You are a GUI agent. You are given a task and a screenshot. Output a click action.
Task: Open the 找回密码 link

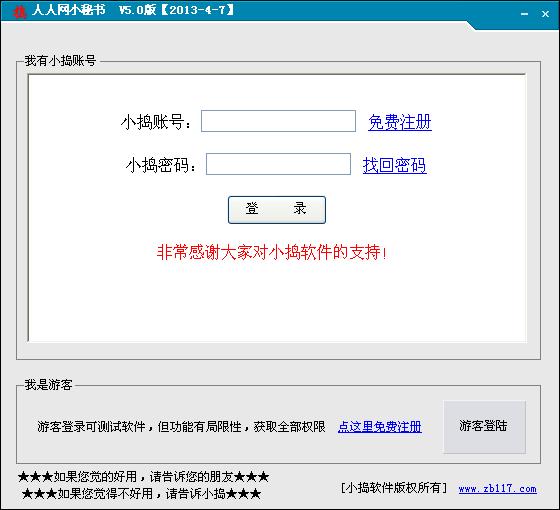394,165
